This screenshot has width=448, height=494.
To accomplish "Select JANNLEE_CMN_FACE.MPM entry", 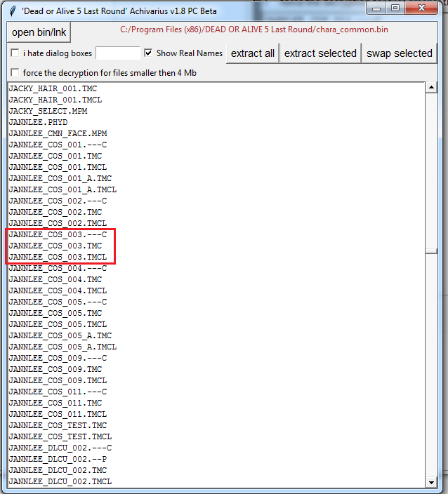I will tap(58, 133).
